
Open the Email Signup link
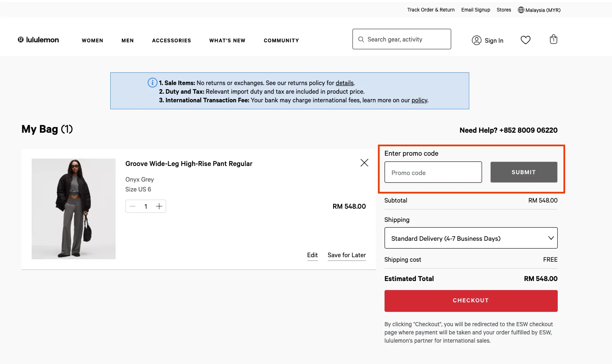(x=476, y=10)
